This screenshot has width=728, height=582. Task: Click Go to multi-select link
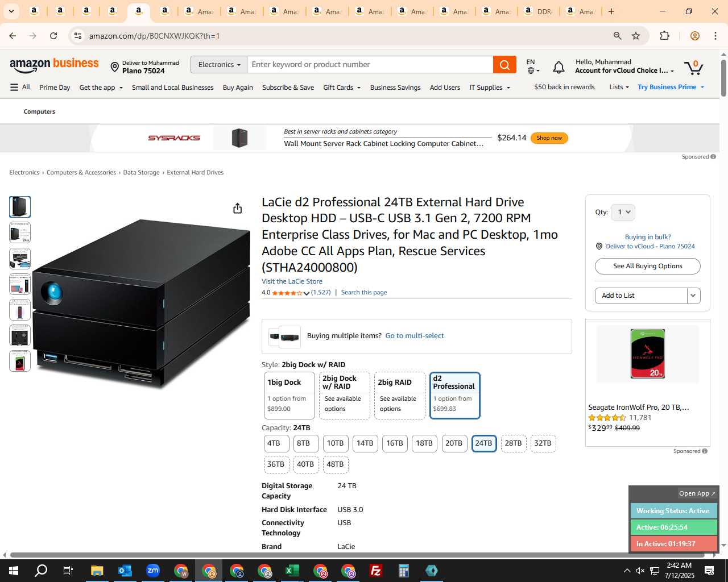click(415, 336)
